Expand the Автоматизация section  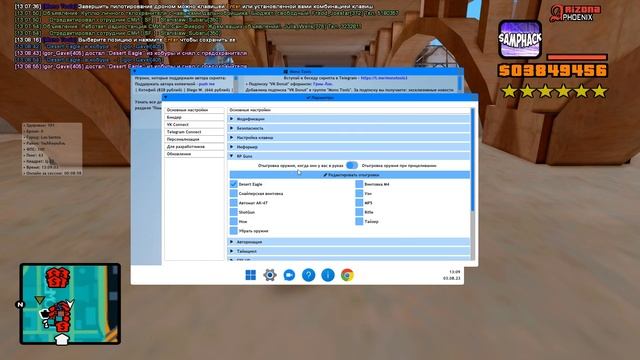pyautogui.click(x=349, y=242)
